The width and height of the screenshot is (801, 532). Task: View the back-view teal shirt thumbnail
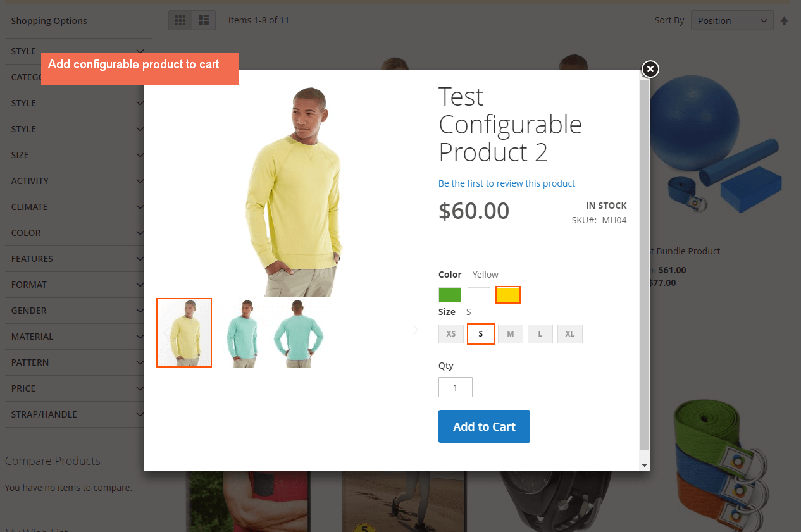click(x=299, y=333)
